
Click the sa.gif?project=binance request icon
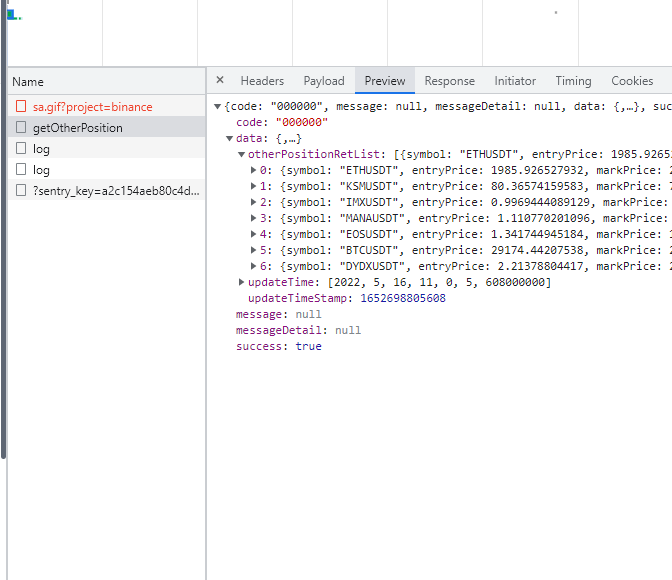click(21, 106)
